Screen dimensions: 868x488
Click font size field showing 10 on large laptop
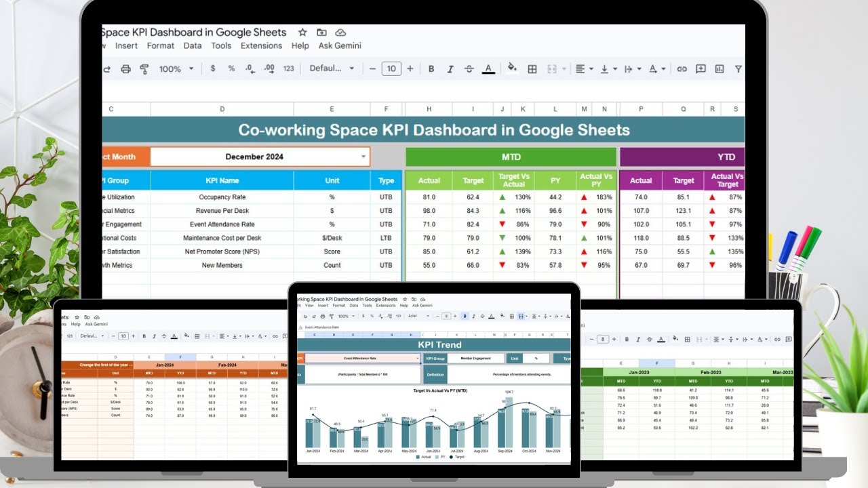pyautogui.click(x=391, y=68)
